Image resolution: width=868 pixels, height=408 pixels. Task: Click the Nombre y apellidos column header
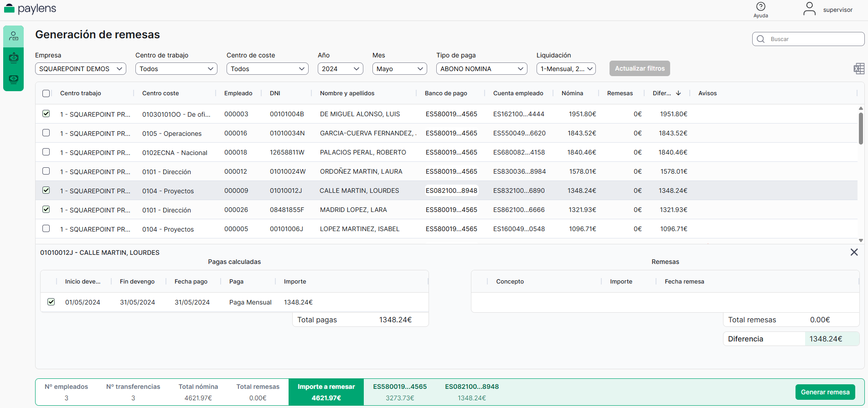click(347, 93)
